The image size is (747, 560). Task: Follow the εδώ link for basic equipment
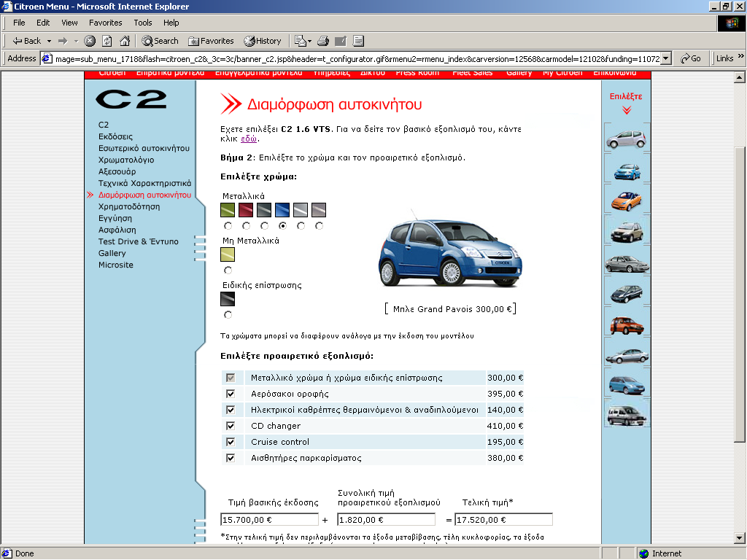point(249,139)
